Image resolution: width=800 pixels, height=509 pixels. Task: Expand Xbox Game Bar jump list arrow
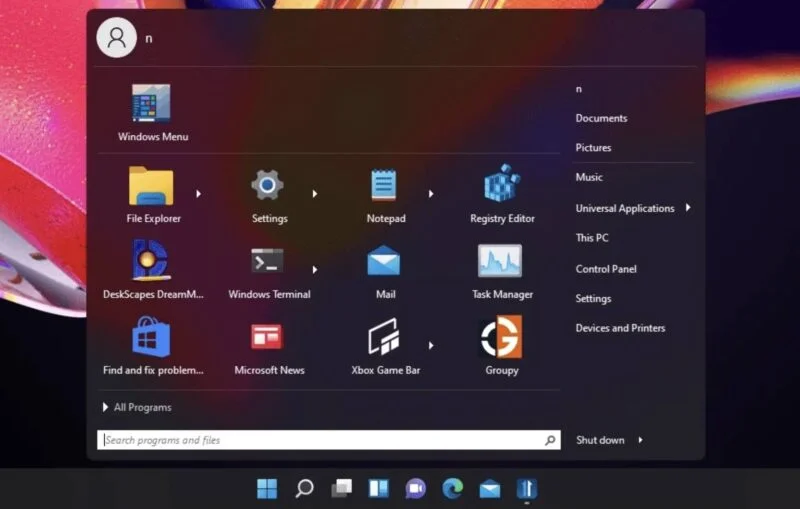[431, 346]
